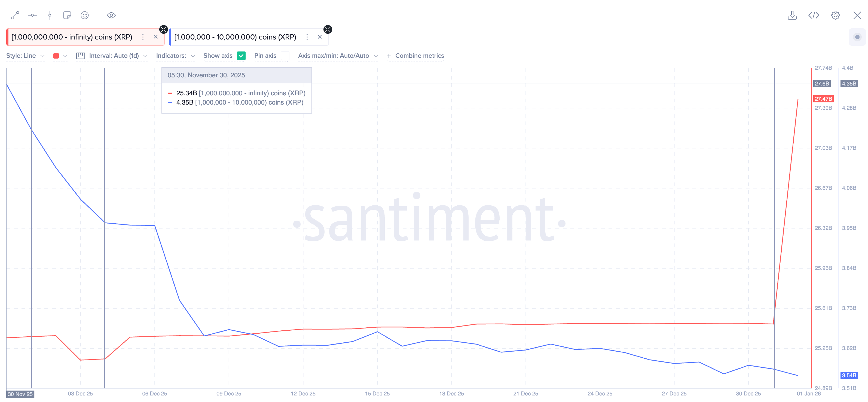The height and width of the screenshot is (402, 868).
Task: Open the emoji sticker picker
Action: click(85, 15)
